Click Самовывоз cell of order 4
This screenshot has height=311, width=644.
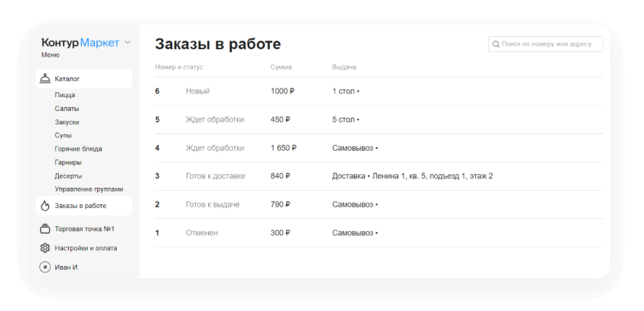pyautogui.click(x=355, y=148)
